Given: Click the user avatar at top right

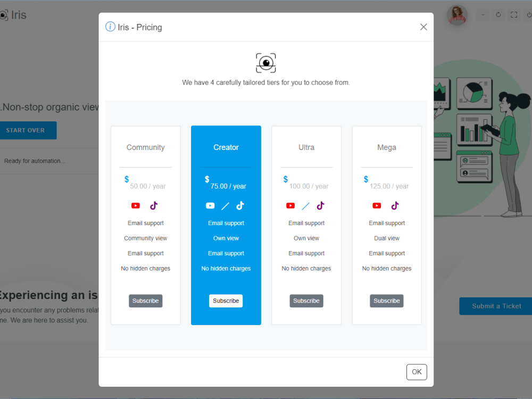Looking at the screenshot, I should [x=456, y=14].
